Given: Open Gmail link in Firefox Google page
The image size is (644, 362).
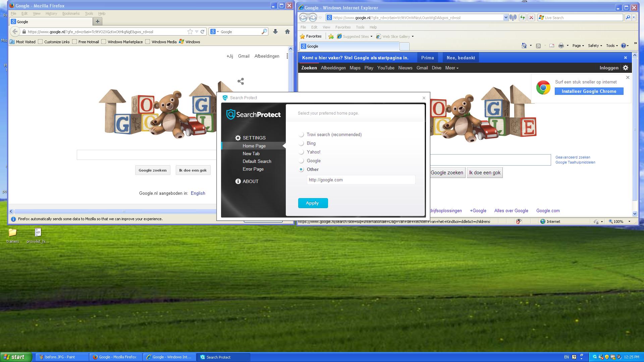Looking at the screenshot, I should point(244,56).
